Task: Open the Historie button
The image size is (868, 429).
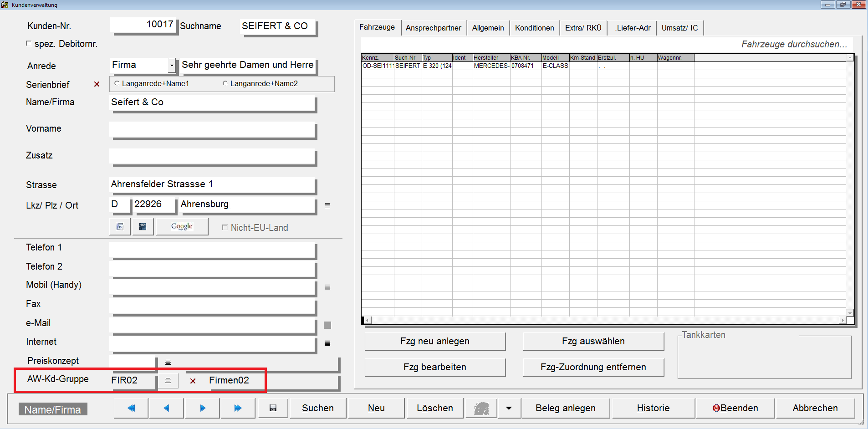Action: [653, 408]
